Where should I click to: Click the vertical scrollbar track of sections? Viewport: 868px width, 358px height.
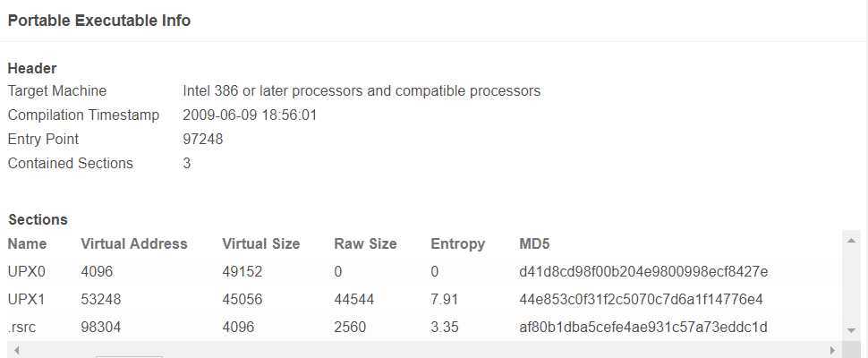pos(851,286)
